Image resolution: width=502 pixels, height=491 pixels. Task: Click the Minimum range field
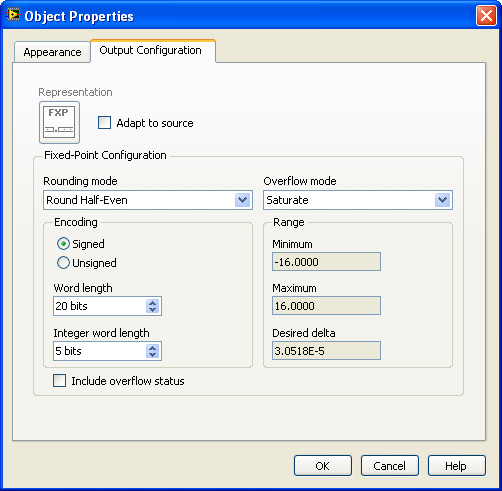[x=326, y=262]
